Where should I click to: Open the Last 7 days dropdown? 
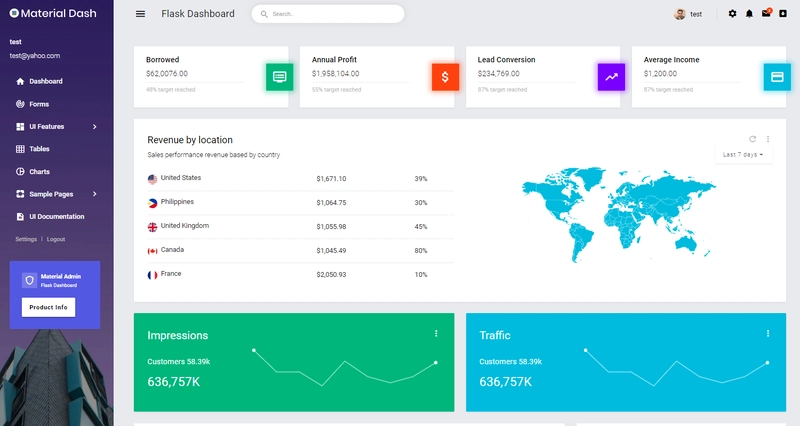point(743,155)
